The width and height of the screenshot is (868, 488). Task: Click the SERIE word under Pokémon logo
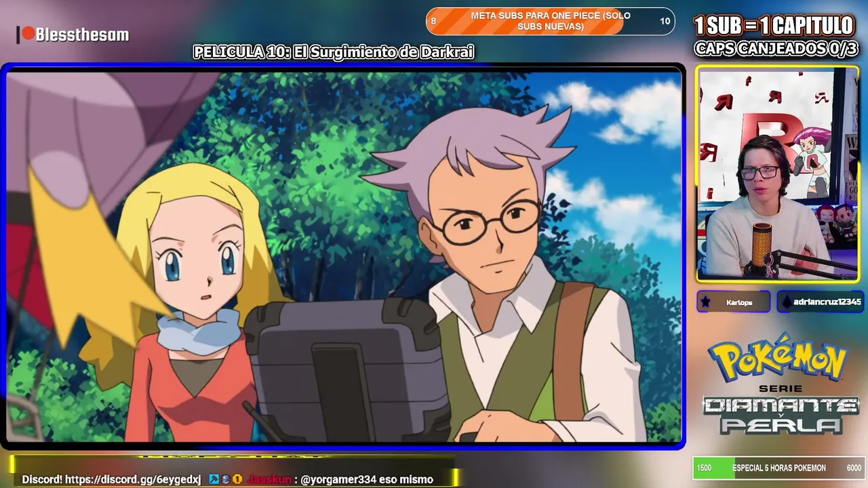pos(780,388)
